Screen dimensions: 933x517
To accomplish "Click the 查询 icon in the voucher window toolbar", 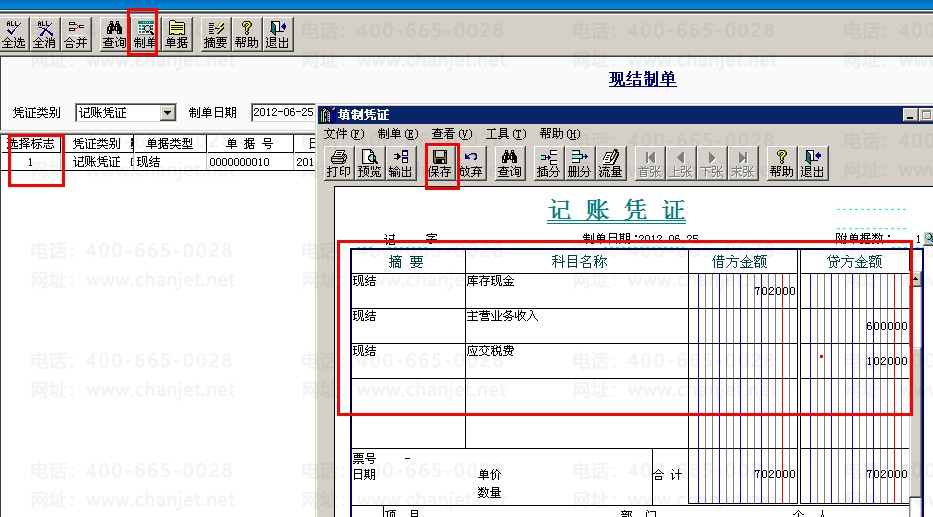I will tap(509, 164).
